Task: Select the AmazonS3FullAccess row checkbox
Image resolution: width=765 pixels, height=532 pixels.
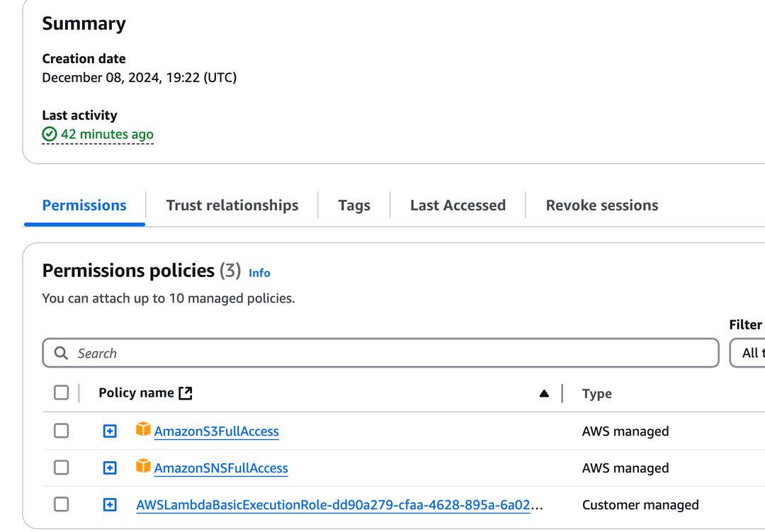Action: tap(61, 431)
